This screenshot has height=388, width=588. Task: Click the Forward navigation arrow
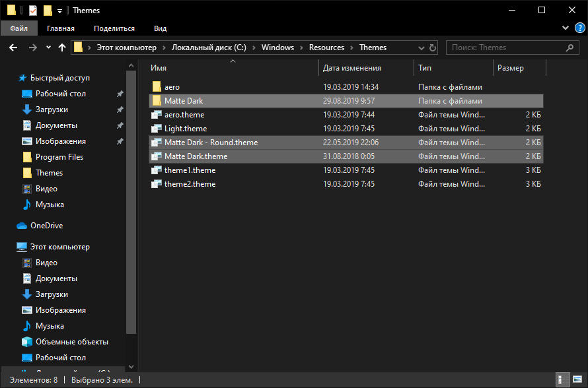pos(33,48)
